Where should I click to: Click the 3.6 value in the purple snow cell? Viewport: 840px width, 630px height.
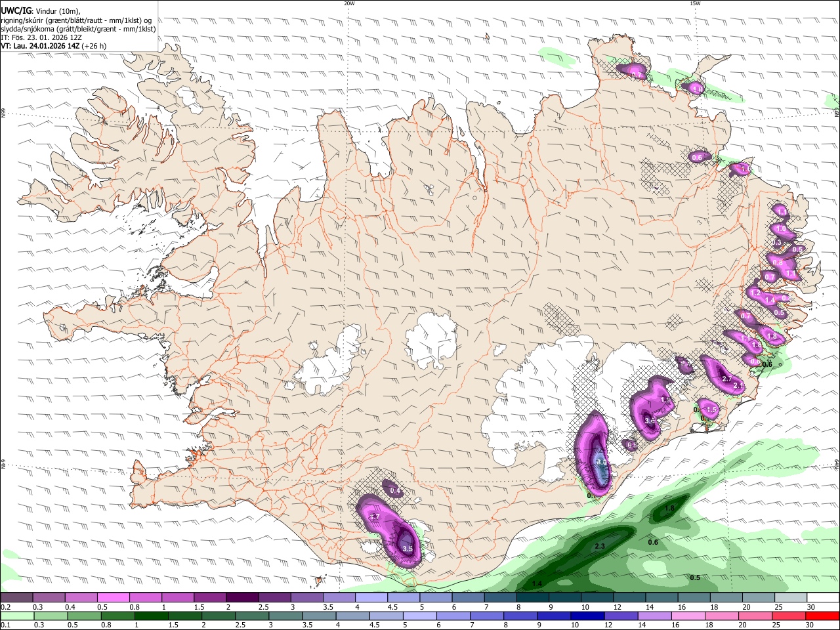coord(650,421)
